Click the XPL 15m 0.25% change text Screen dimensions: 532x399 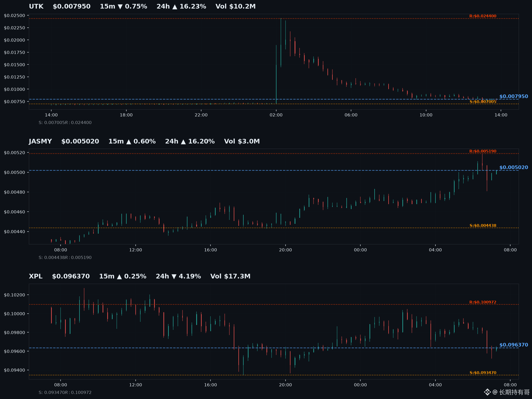coord(123,276)
